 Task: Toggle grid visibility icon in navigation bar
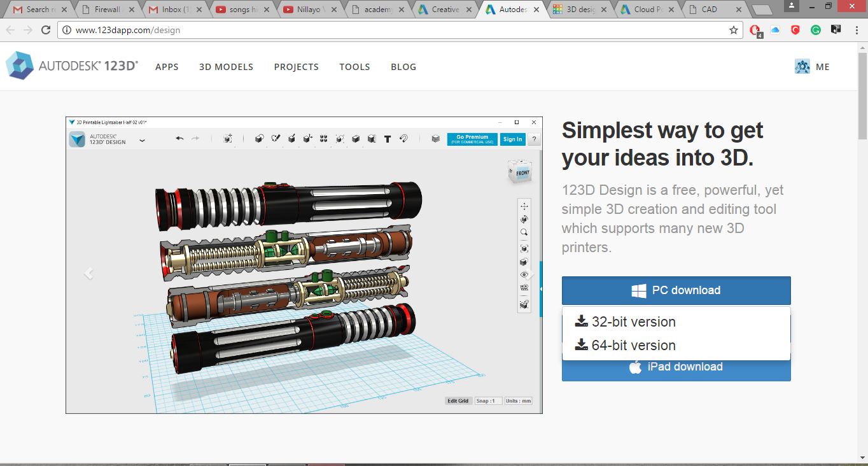point(524,288)
